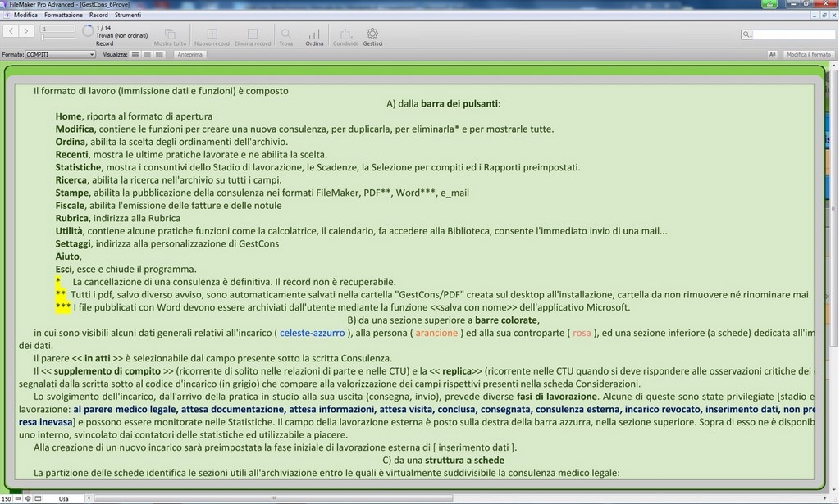Image resolution: width=840 pixels, height=504 pixels.
Task: Toggle the status toolbar icon at bottom
Action: (38, 498)
